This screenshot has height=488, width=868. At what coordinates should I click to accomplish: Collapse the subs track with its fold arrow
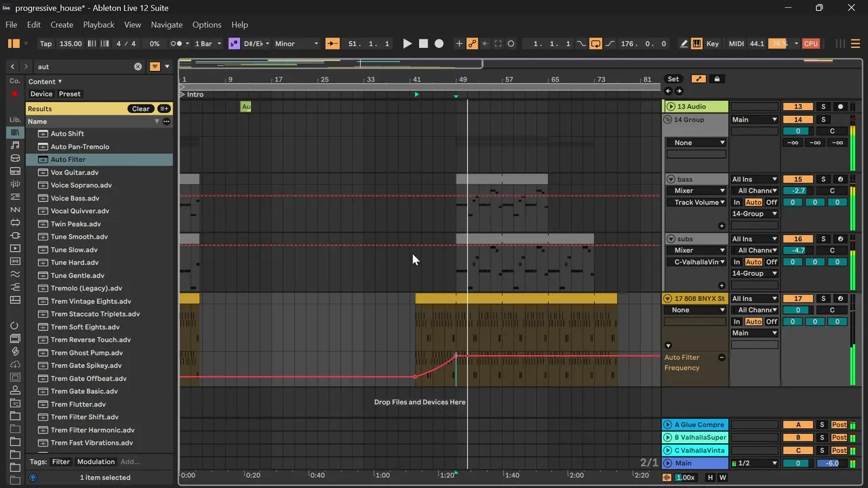671,239
